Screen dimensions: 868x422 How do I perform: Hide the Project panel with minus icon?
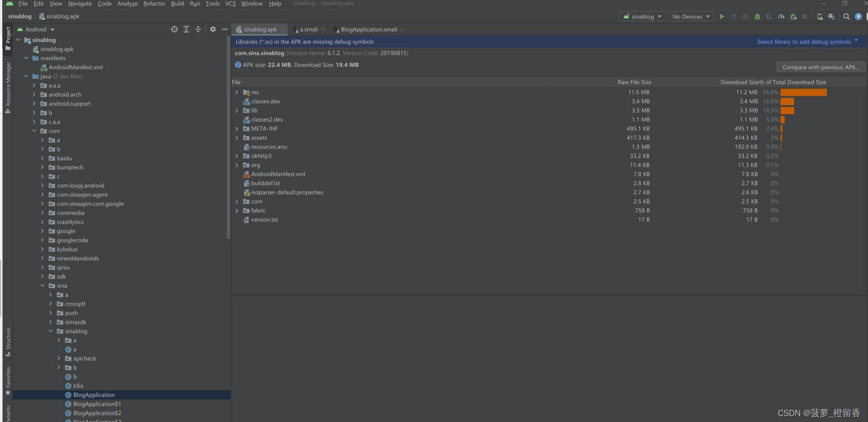[x=224, y=29]
